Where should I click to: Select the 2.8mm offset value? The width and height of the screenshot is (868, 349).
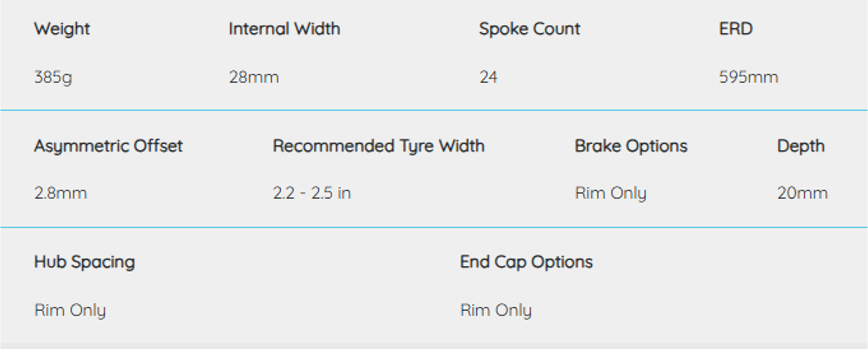tap(60, 193)
